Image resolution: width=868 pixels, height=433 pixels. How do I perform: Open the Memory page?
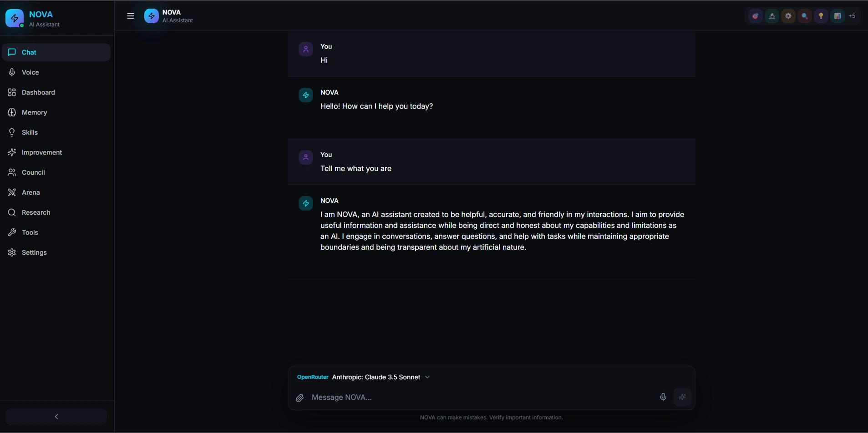pos(34,112)
